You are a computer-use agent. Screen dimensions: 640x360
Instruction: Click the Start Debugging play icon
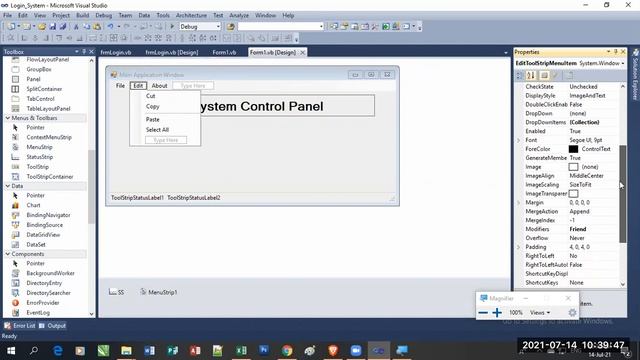(x=172, y=27)
